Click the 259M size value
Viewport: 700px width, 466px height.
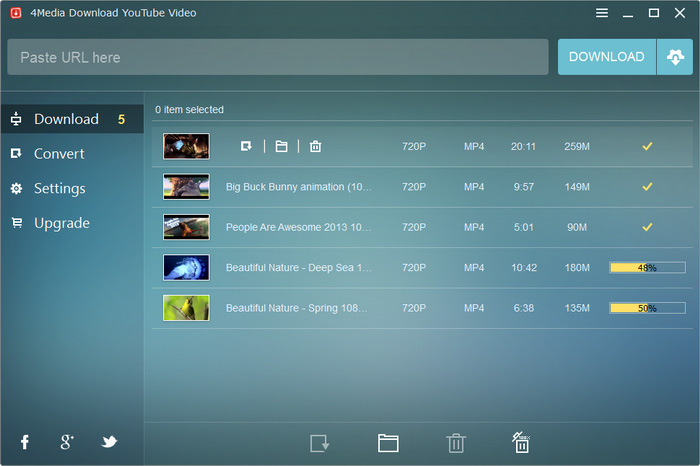click(577, 146)
